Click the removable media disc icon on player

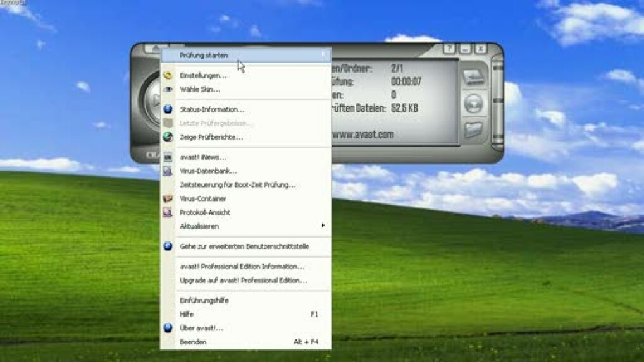[x=474, y=104]
